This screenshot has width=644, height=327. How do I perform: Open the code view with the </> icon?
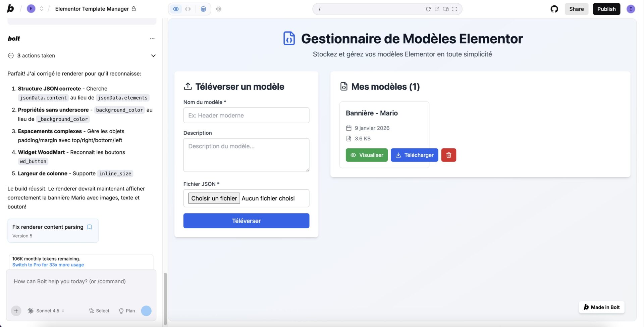(x=188, y=9)
